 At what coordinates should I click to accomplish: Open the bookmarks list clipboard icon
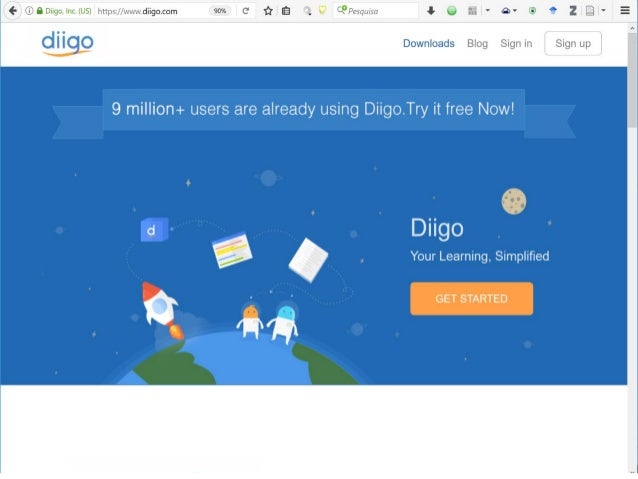click(x=286, y=11)
